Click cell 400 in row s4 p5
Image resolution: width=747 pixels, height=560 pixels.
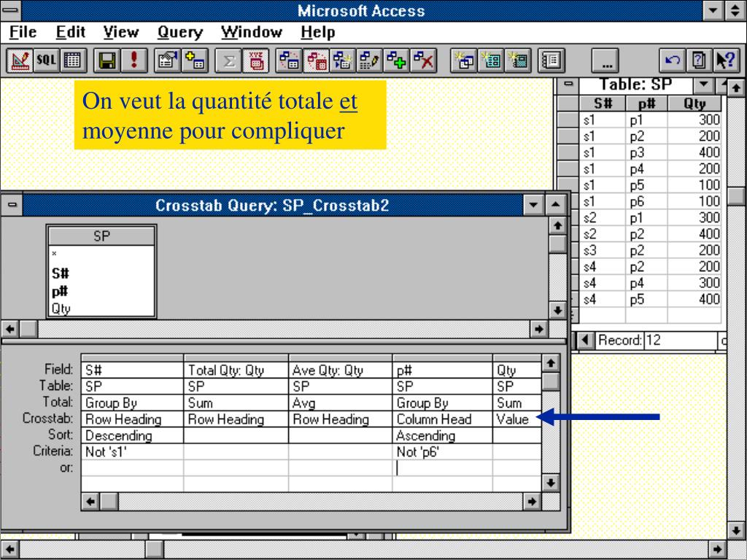694,299
